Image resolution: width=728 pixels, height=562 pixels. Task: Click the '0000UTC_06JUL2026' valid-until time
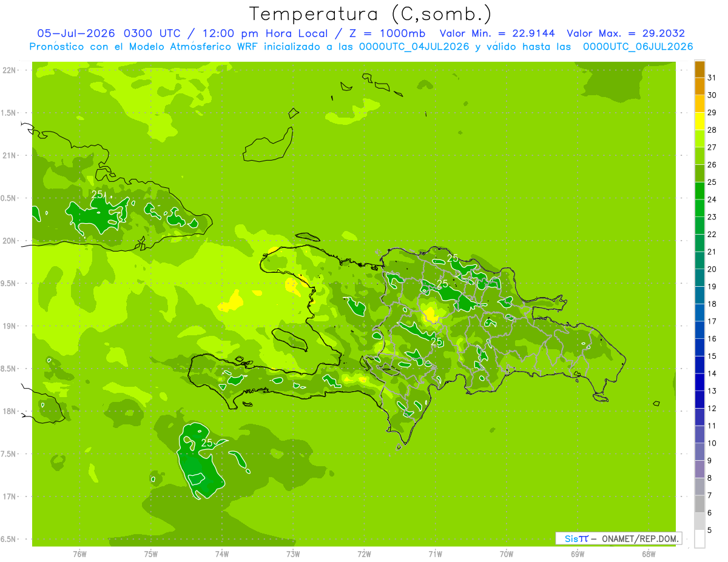tap(638, 47)
